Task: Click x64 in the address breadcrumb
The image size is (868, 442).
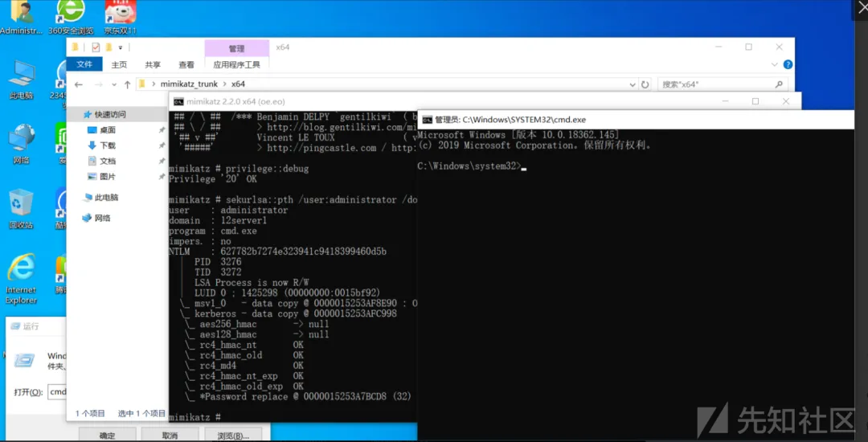Action: click(x=238, y=84)
